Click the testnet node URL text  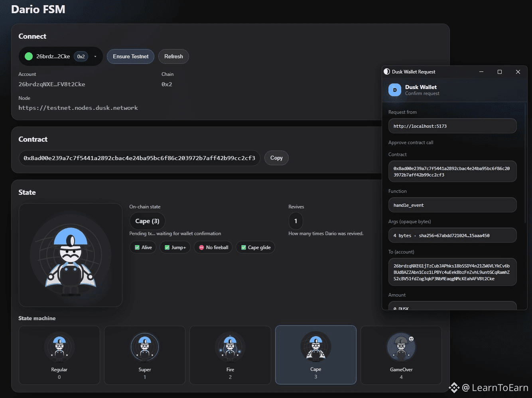(x=78, y=108)
